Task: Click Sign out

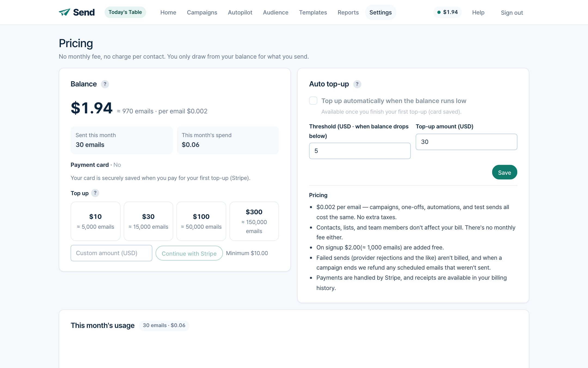Action: pyautogui.click(x=512, y=13)
